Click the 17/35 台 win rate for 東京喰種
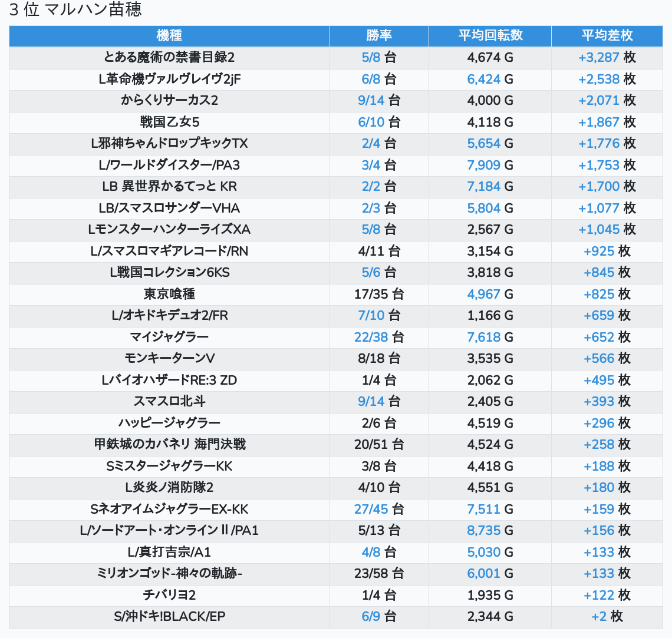Image resolution: width=672 pixels, height=638 pixels. tap(379, 294)
